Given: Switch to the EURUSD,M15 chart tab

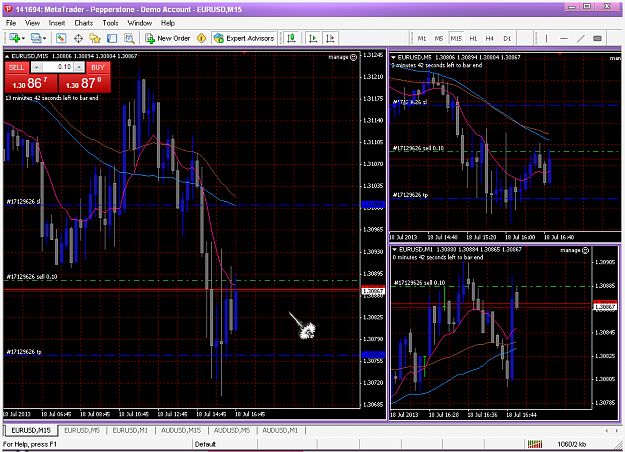Looking at the screenshot, I should pos(31,430).
